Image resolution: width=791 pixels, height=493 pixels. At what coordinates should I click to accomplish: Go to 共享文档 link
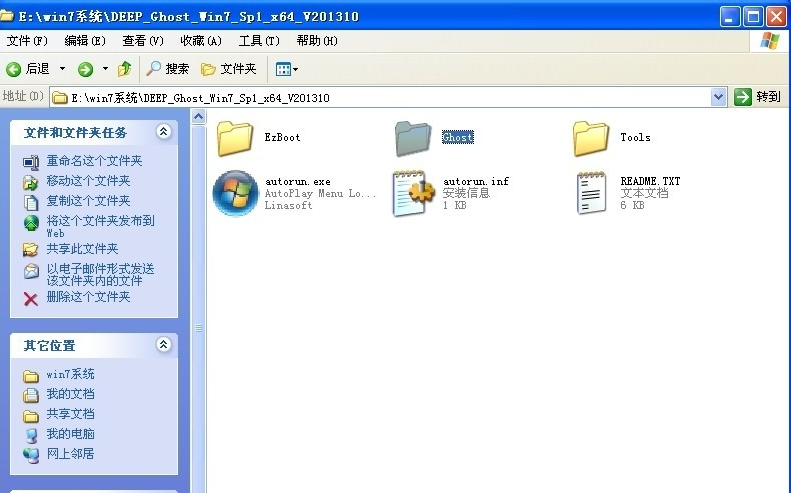70,414
